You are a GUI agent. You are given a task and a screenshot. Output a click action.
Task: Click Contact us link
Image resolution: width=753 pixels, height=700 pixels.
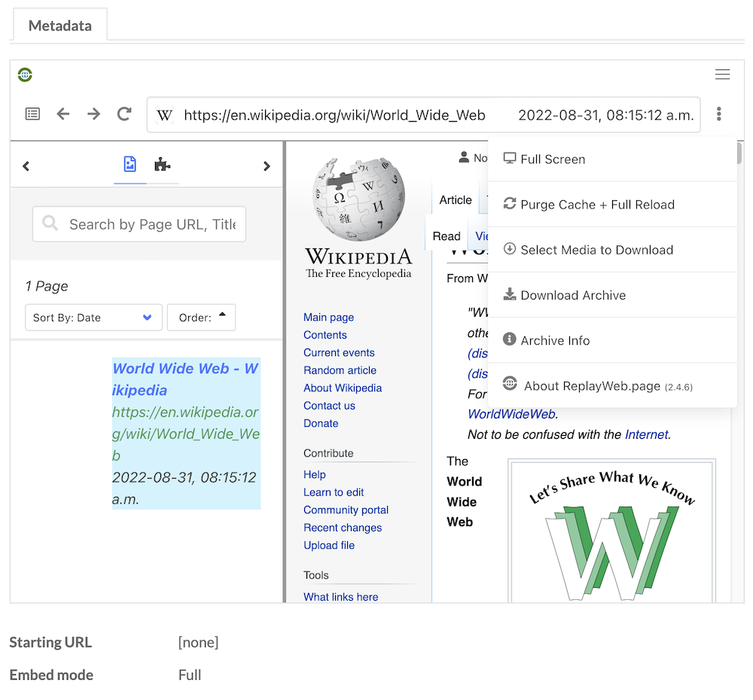click(330, 406)
